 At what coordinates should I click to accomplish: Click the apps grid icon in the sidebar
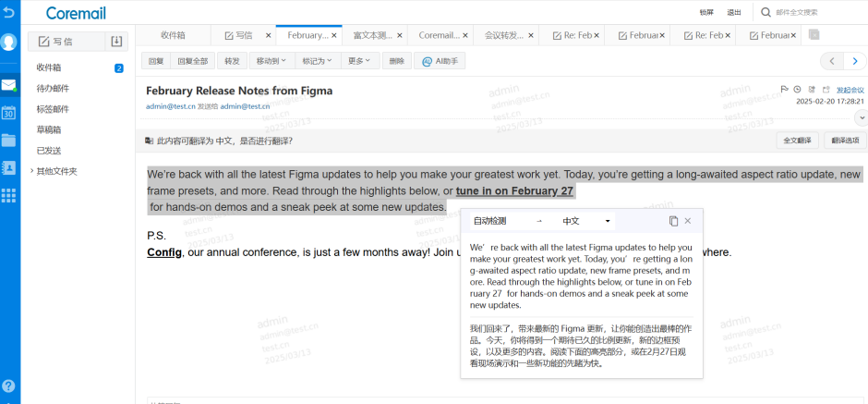(9, 195)
